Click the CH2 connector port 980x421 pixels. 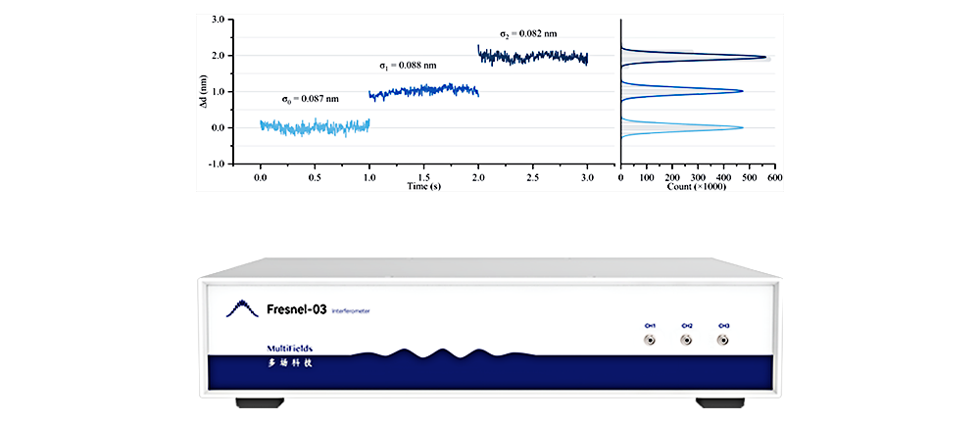[686, 341]
